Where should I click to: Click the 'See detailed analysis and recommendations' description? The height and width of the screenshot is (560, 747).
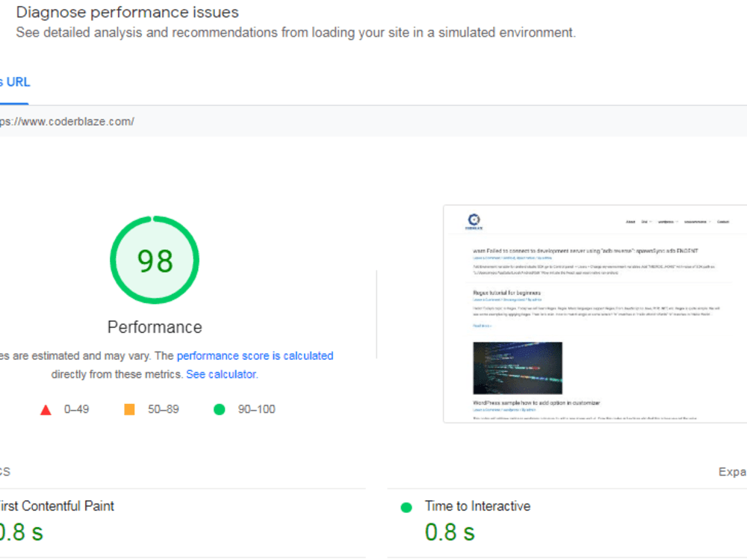pyautogui.click(x=296, y=32)
